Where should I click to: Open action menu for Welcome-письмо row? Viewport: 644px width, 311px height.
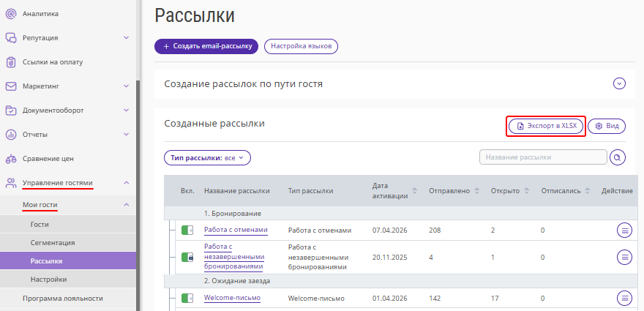pos(624,298)
